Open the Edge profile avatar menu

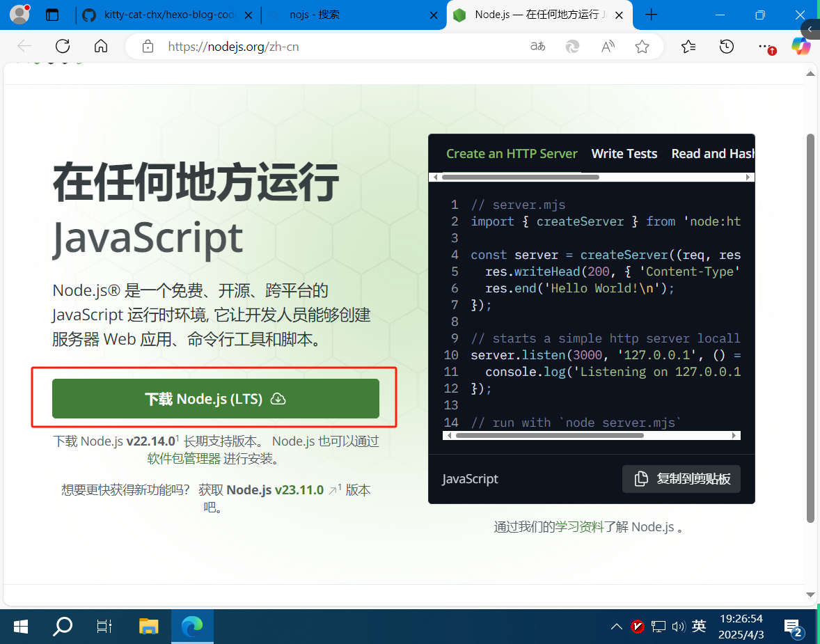click(x=20, y=15)
